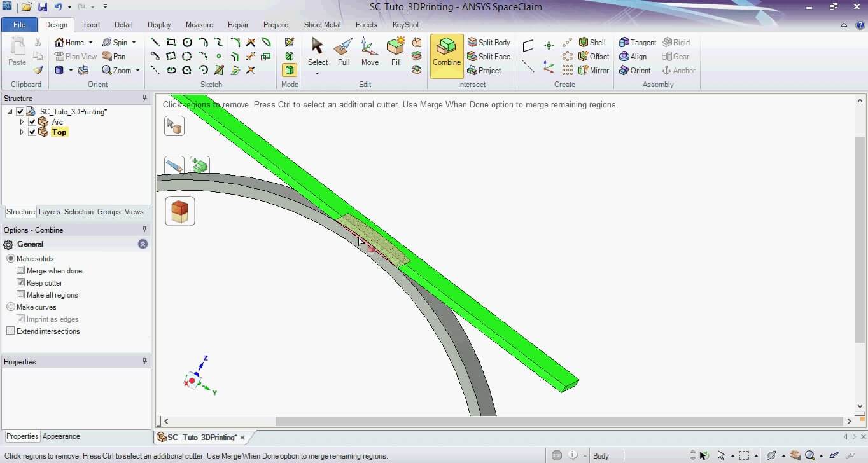
Task: Open the Tangent assembly tool
Action: (x=638, y=42)
